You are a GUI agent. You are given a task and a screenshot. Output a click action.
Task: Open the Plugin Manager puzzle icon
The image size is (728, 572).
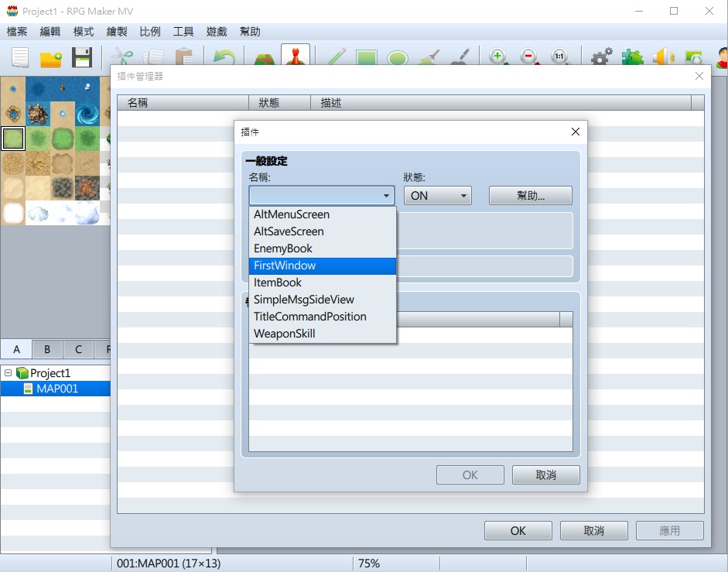632,57
